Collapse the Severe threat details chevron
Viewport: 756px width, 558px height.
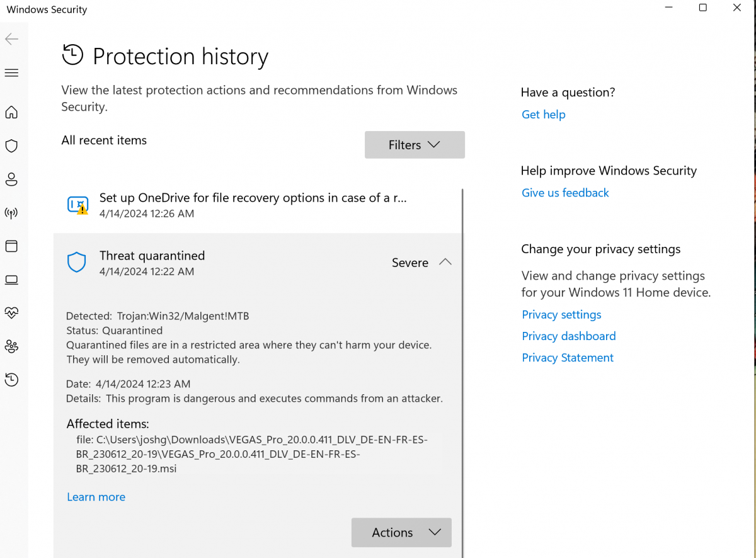445,262
